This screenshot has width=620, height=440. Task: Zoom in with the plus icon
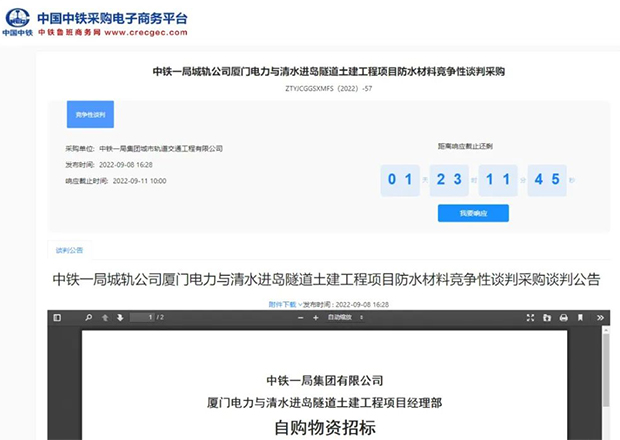pos(316,317)
